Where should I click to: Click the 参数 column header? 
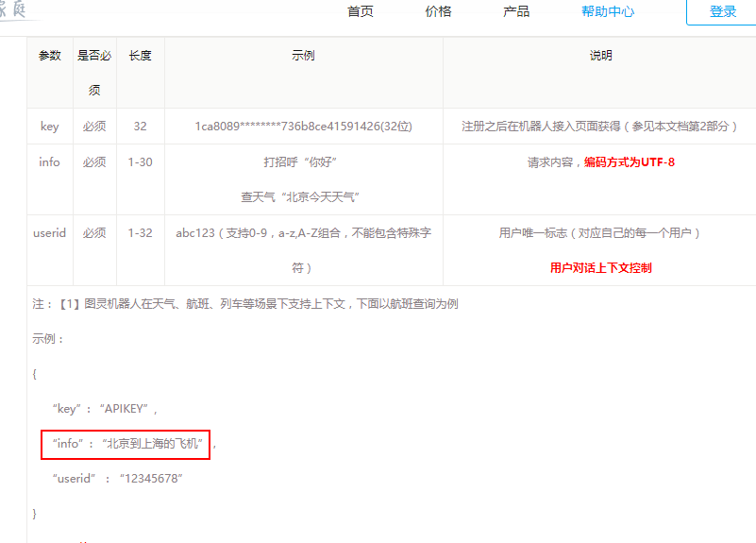click(x=50, y=56)
